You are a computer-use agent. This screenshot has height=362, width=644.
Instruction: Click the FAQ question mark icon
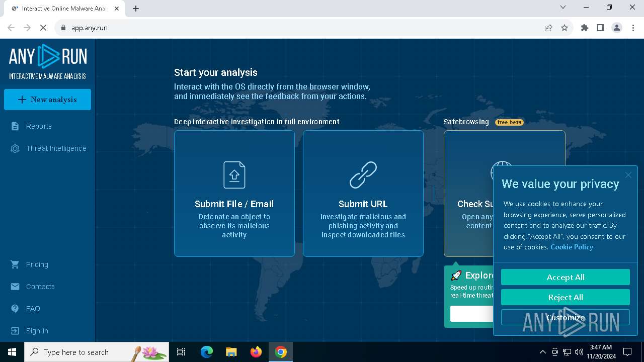pos(15,309)
